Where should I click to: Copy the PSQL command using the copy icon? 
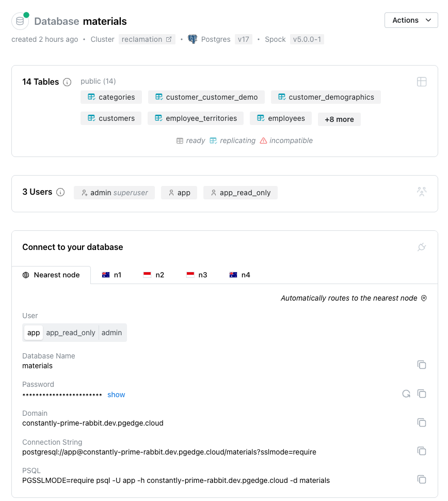[x=422, y=479]
